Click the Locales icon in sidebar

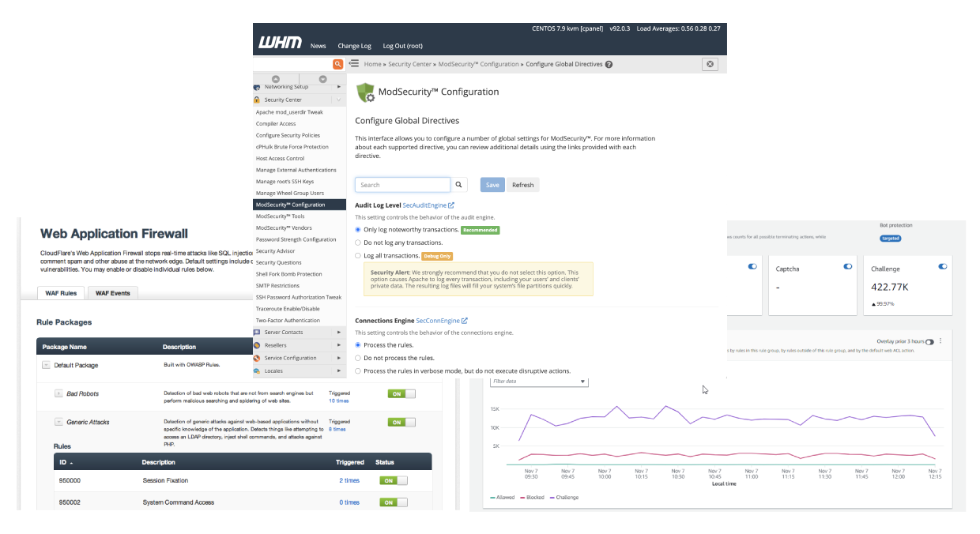258,370
